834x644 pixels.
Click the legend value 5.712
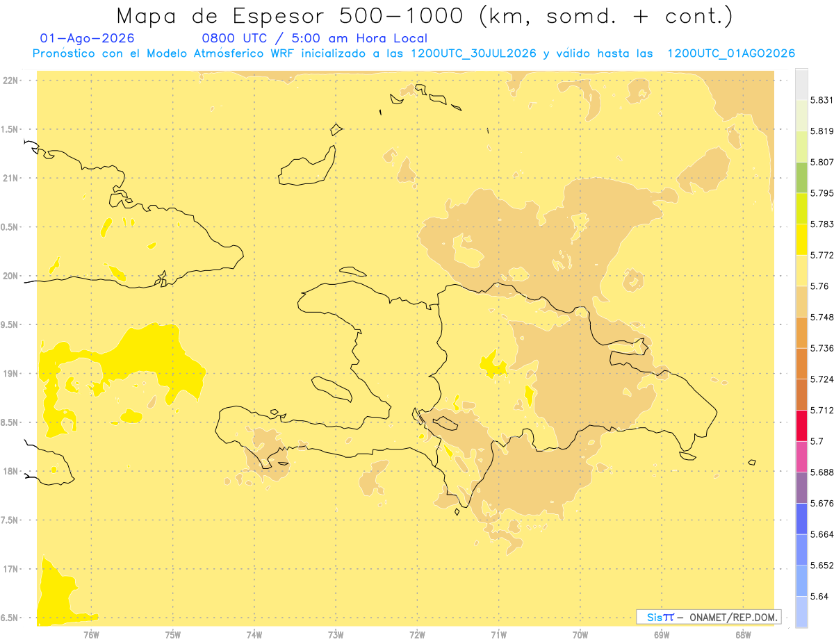tap(821, 410)
